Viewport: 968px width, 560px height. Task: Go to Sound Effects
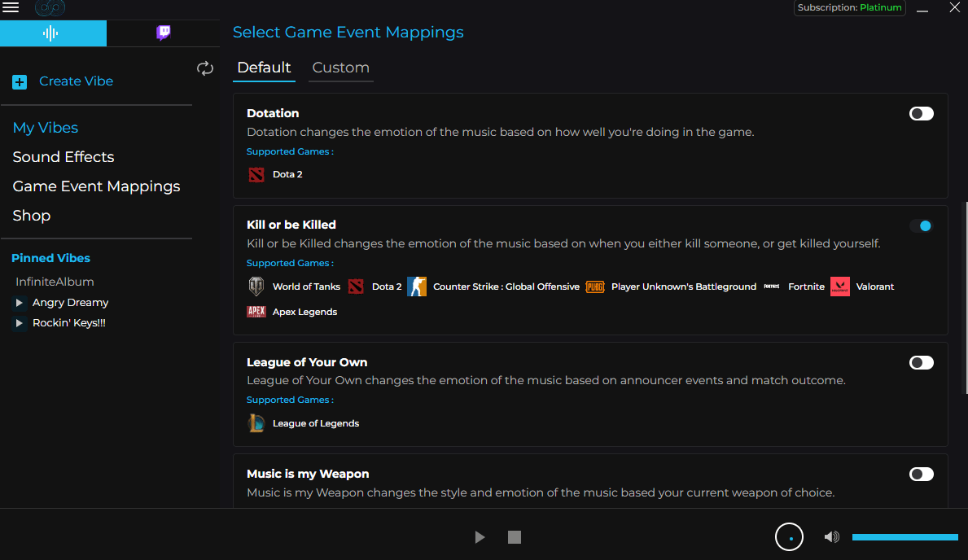tap(63, 157)
